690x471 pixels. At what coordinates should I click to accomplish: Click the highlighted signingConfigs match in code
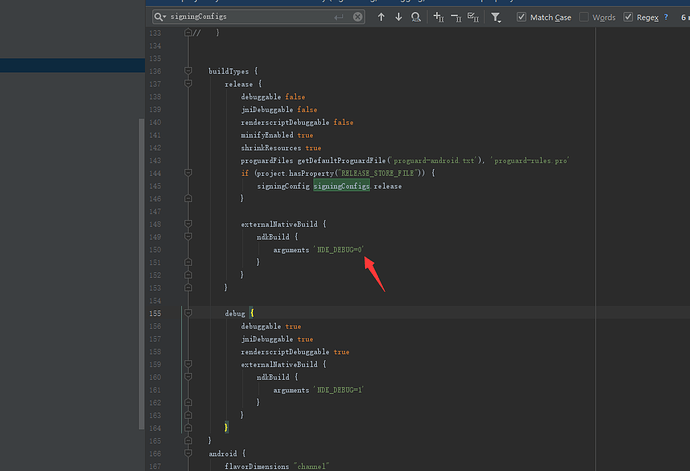[x=342, y=186]
